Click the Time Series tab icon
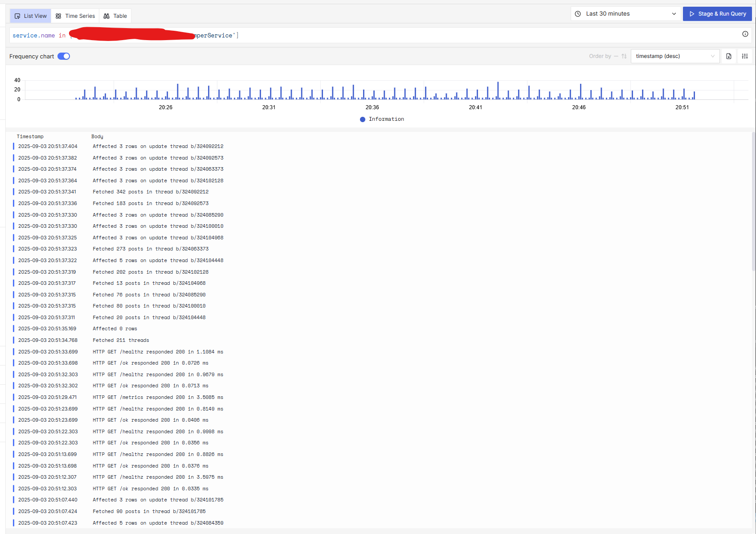 (x=58, y=16)
